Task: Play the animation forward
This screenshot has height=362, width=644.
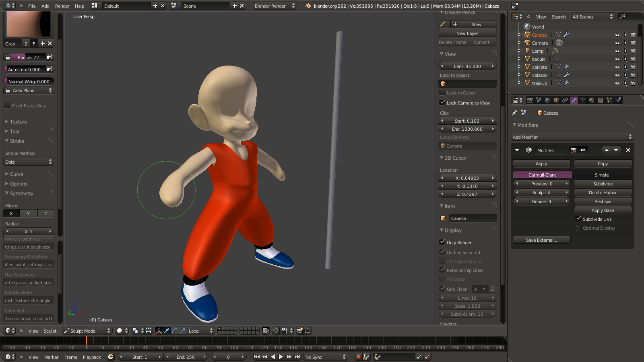Action: tap(281, 357)
